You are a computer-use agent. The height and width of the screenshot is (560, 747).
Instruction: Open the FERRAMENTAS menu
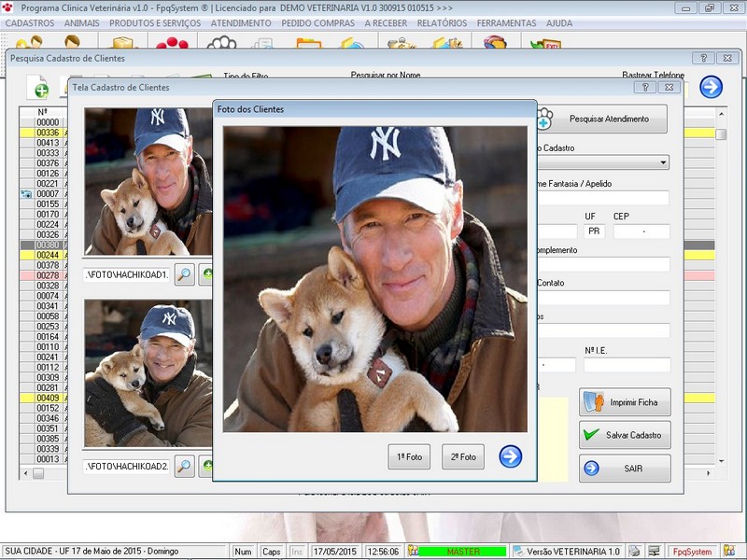tap(506, 23)
